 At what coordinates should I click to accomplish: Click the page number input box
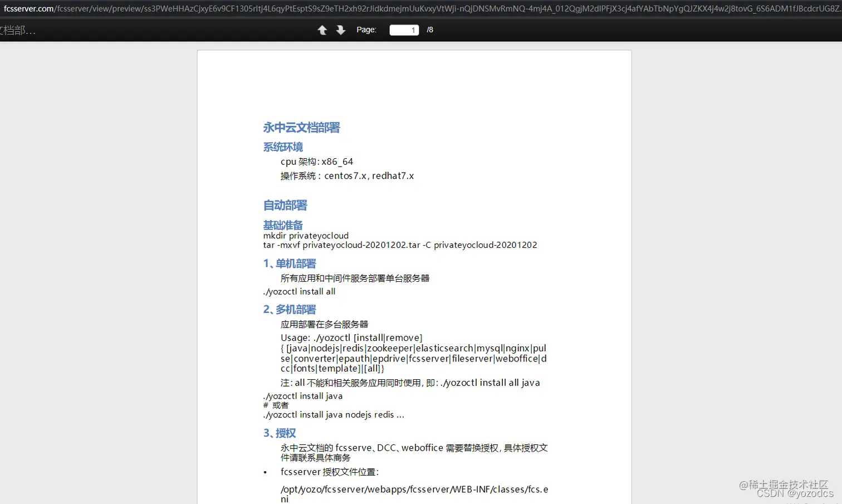(404, 30)
